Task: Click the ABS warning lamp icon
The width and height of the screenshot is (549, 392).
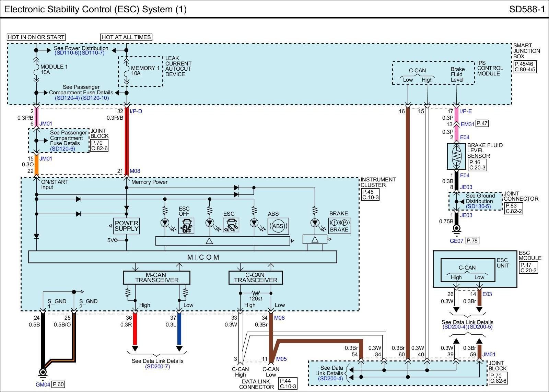Action: point(278,226)
